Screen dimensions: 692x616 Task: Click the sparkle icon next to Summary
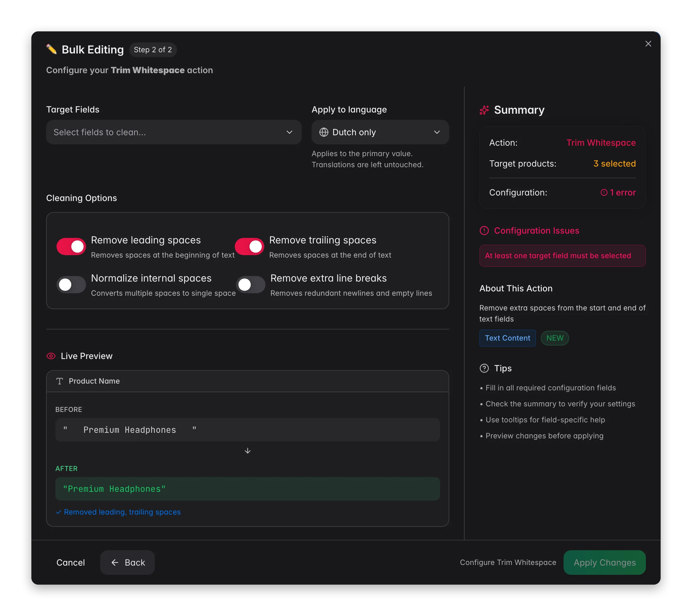pos(484,110)
